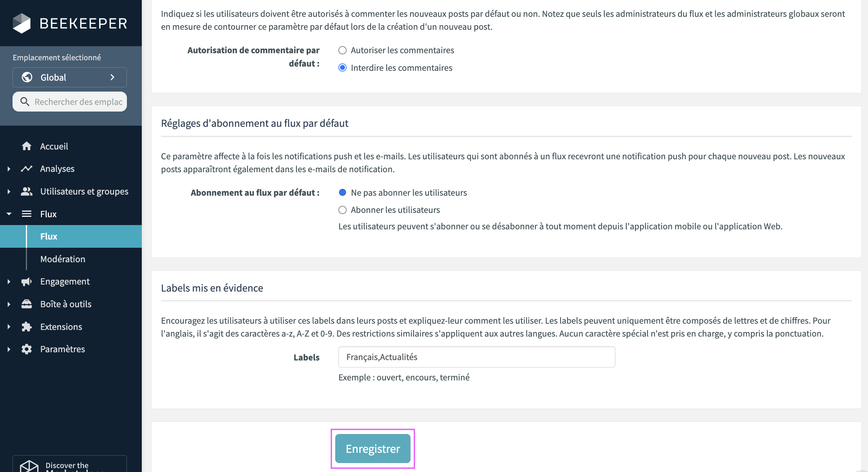The width and height of the screenshot is (868, 472).
Task: Open the Global location selector
Action: point(70,77)
